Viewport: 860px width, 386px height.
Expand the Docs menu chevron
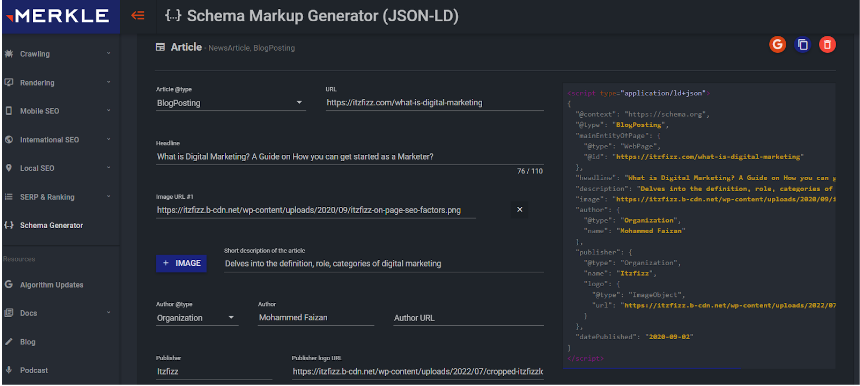tap(109, 313)
